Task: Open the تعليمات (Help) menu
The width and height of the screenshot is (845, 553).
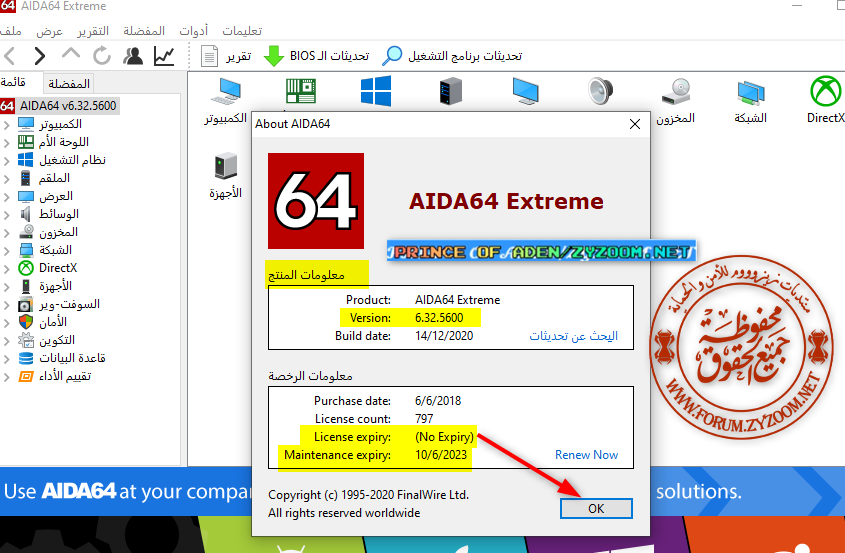Action: tap(242, 31)
